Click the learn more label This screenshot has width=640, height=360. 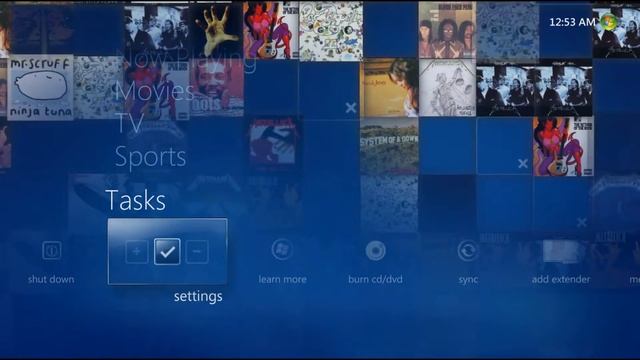tap(282, 280)
